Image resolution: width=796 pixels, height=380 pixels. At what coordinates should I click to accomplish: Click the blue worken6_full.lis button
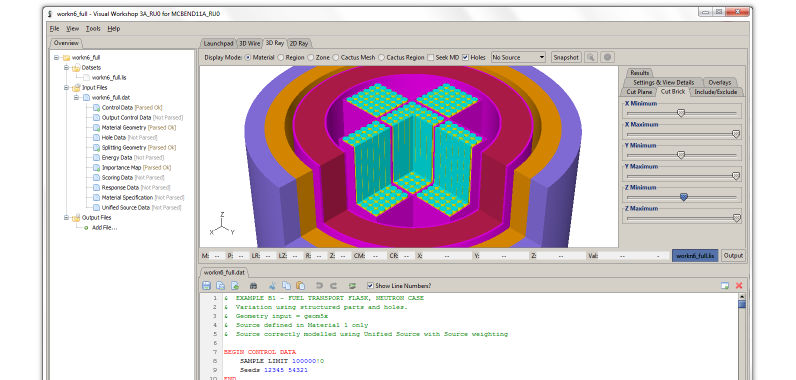[x=695, y=256]
